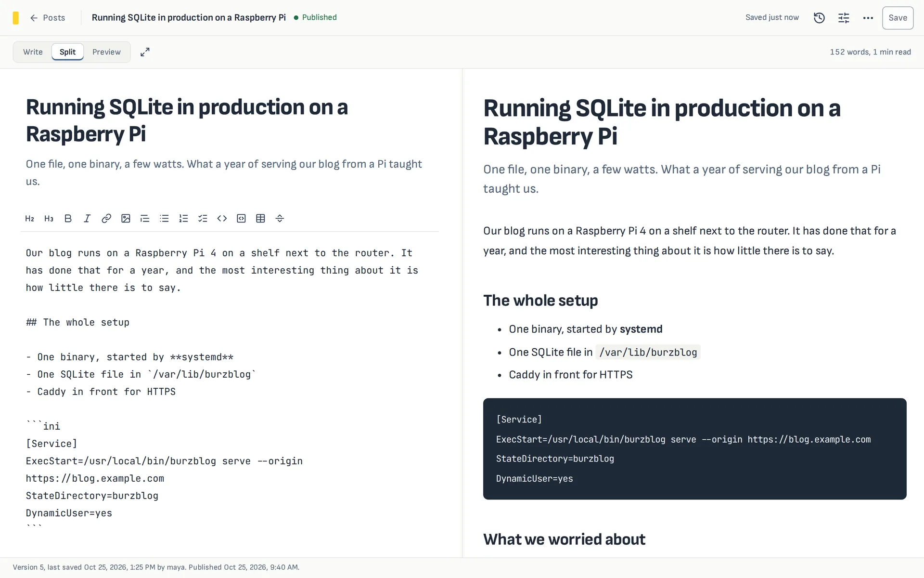Insert a bulleted list
The width and height of the screenshot is (924, 578).
pyautogui.click(x=164, y=219)
